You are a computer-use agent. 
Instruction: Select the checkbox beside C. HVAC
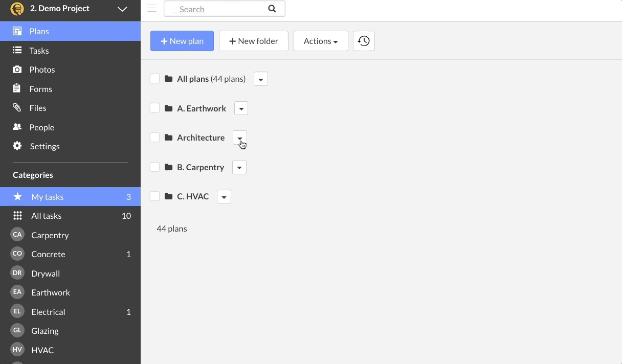155,196
